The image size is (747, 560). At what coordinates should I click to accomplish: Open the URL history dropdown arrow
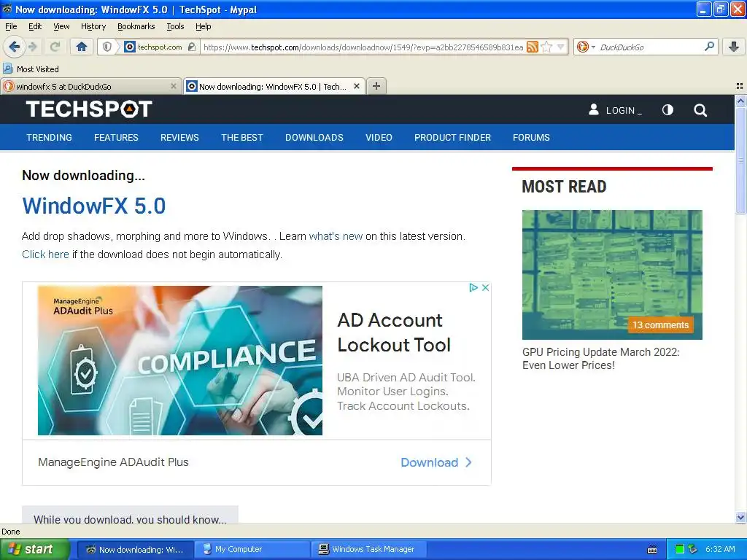561,47
